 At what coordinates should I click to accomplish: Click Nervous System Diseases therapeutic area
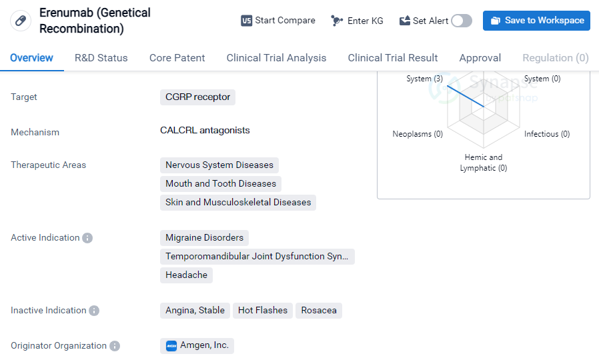219,165
